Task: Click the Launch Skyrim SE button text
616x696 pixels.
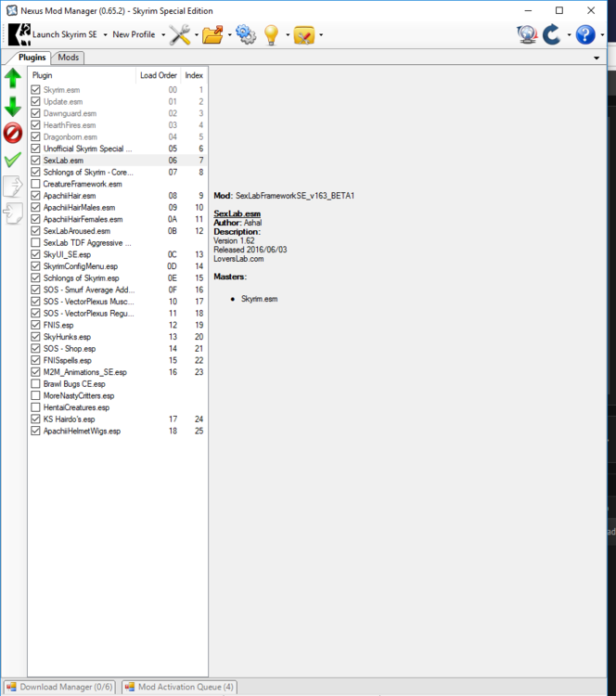Action: [64, 34]
